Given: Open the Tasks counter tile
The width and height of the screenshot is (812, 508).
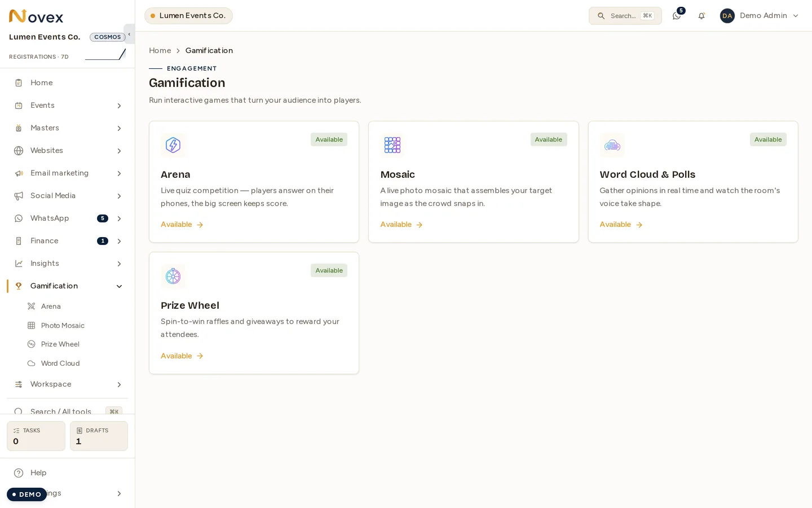Looking at the screenshot, I should [36, 436].
